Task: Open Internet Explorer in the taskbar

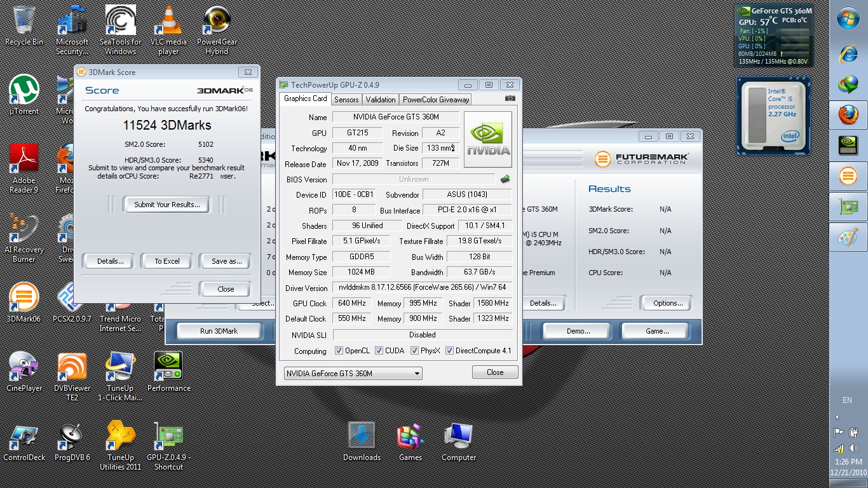Action: pyautogui.click(x=848, y=53)
